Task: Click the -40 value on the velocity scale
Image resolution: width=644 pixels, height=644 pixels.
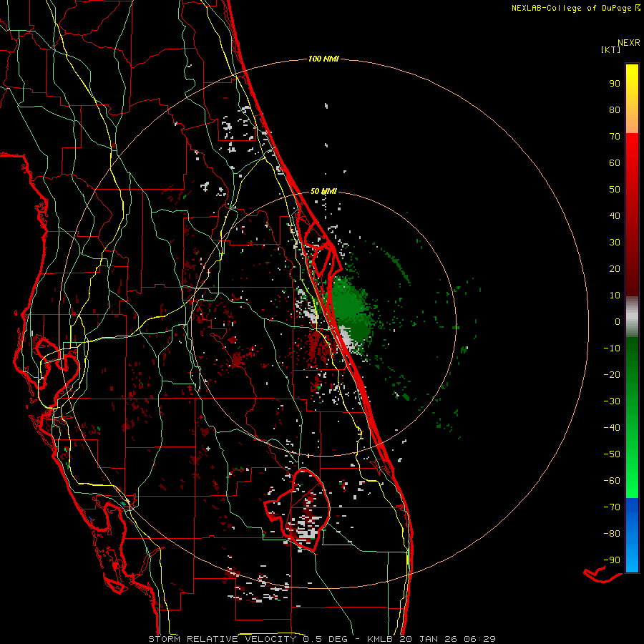Action: click(x=612, y=428)
